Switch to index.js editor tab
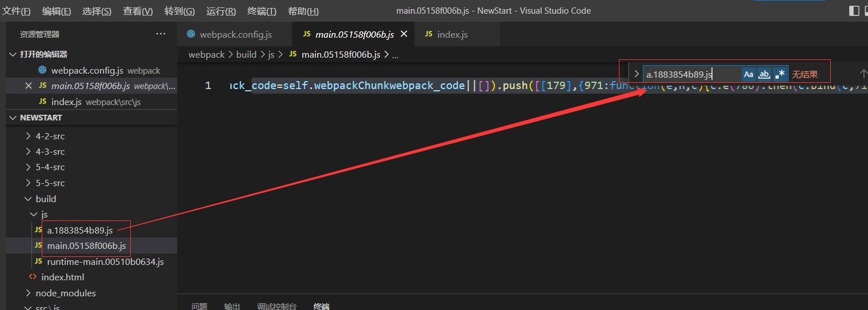Viewport: 868px width, 310px height. (457, 34)
